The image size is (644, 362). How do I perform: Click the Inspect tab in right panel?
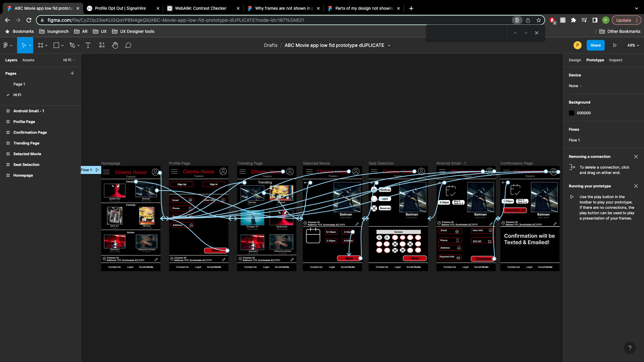[615, 60]
